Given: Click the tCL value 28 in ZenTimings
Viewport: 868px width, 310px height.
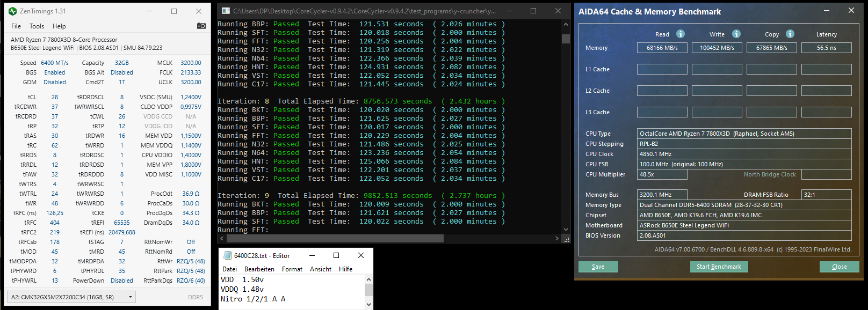Looking at the screenshot, I should (55, 97).
